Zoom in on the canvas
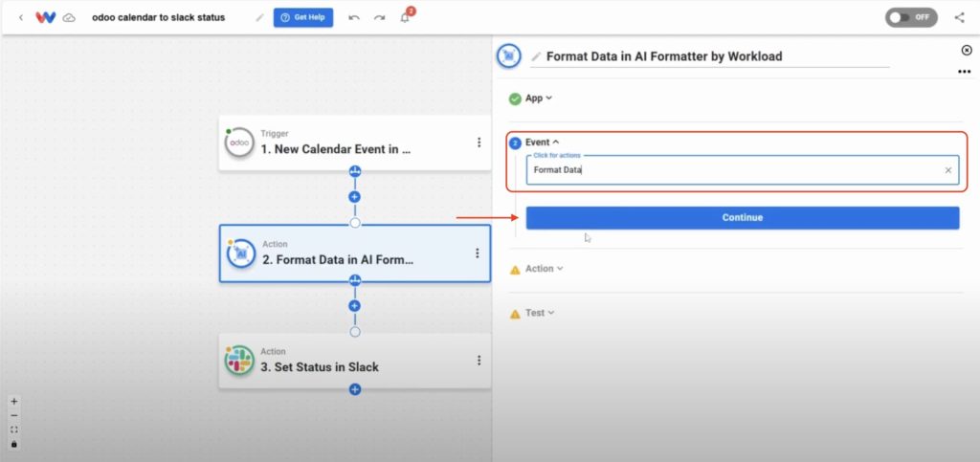The height and width of the screenshot is (462, 980). click(x=14, y=402)
